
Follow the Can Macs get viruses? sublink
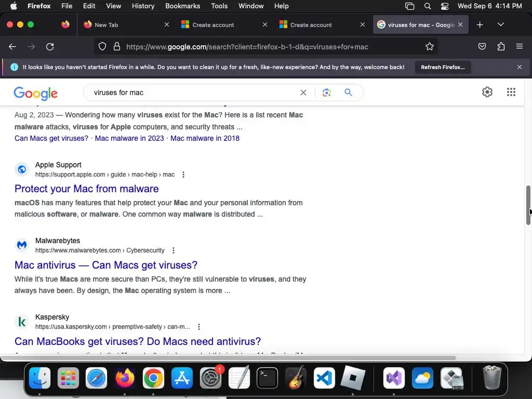[x=51, y=138]
